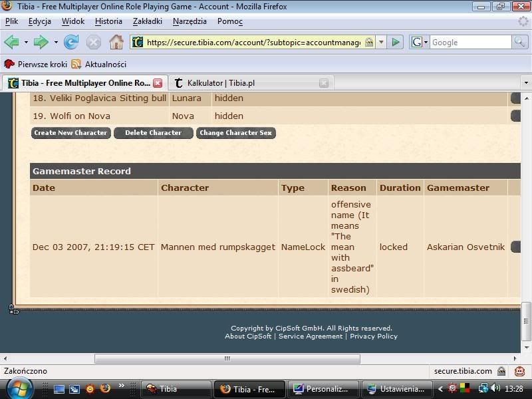Open the Windows Start orb
Screen dimensions: 532x399
(x=19, y=389)
